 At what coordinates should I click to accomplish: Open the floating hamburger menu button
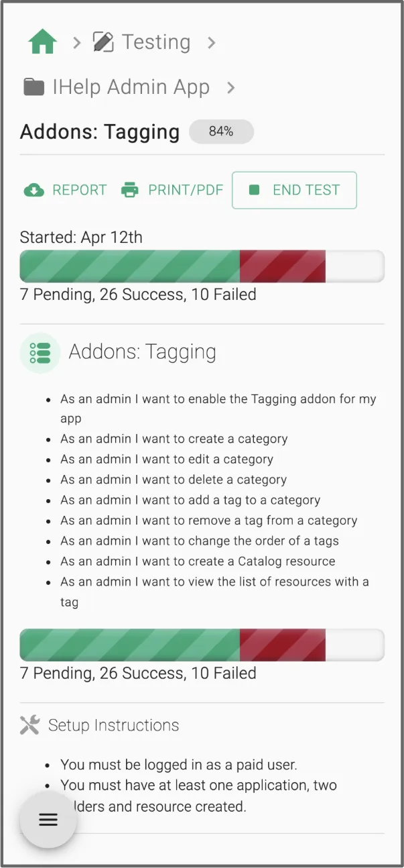coord(48,820)
